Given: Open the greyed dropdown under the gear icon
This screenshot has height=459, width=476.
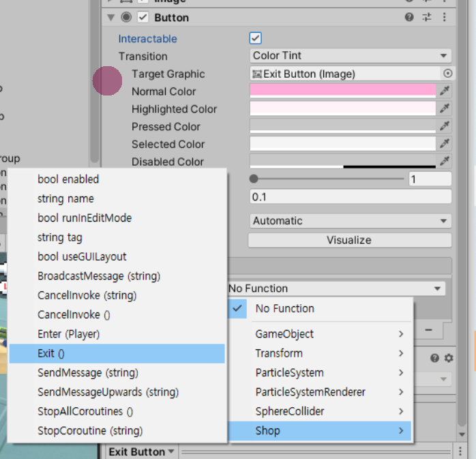Looking at the screenshot, I should (x=433, y=379).
